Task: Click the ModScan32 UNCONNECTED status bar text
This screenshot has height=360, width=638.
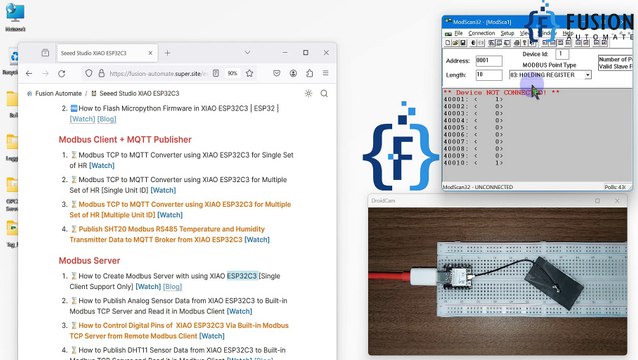Action: point(477,187)
